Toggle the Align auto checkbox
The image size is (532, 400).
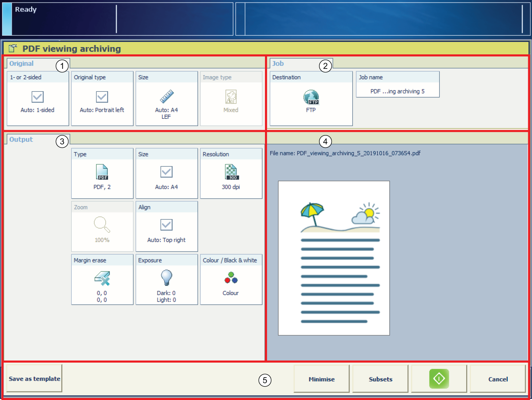[x=166, y=225]
